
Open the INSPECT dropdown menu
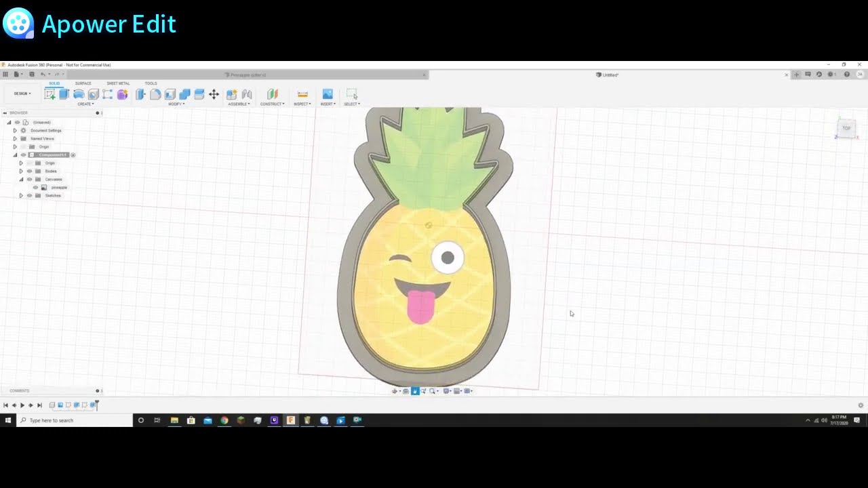(302, 104)
